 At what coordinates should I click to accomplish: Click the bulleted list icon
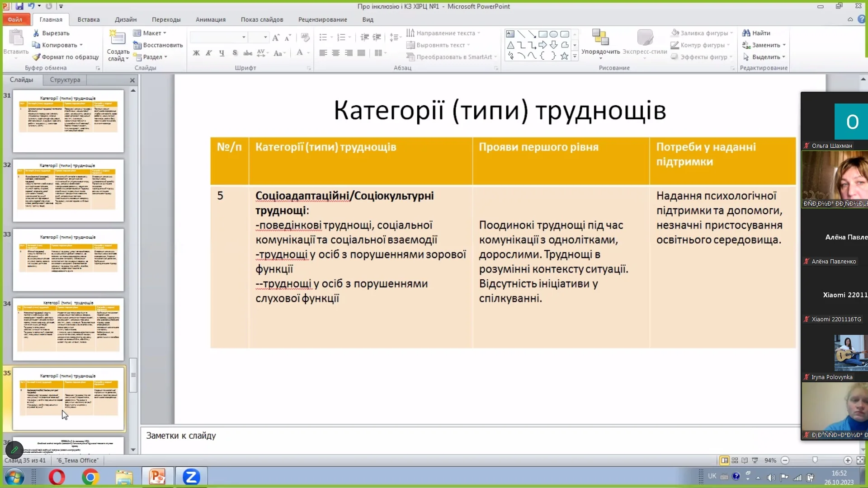point(323,37)
